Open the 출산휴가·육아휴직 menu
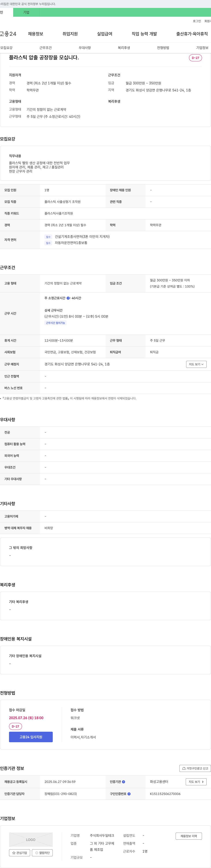The height and width of the screenshot is (868, 211). tap(192, 34)
